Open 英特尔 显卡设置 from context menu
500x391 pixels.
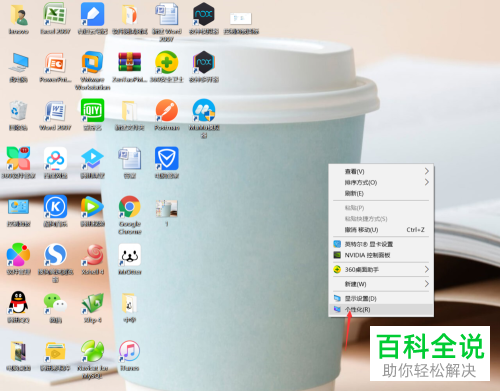pyautogui.click(x=381, y=244)
